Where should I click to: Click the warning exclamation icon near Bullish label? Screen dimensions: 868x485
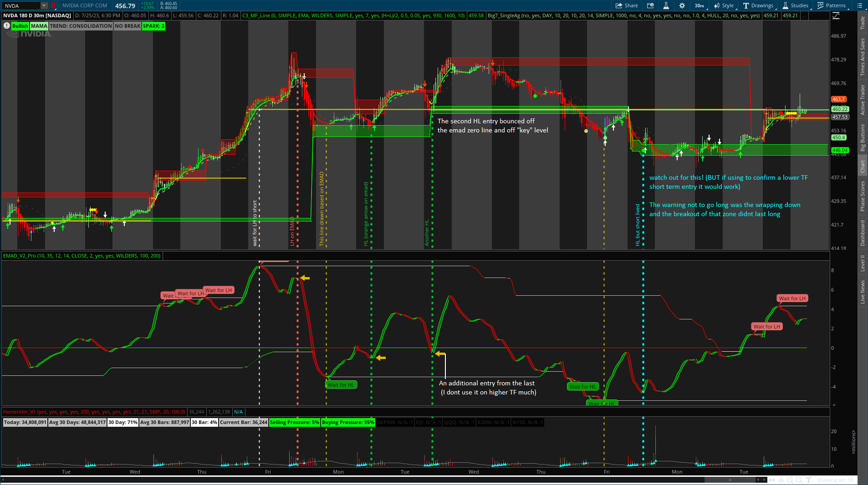tap(6, 26)
